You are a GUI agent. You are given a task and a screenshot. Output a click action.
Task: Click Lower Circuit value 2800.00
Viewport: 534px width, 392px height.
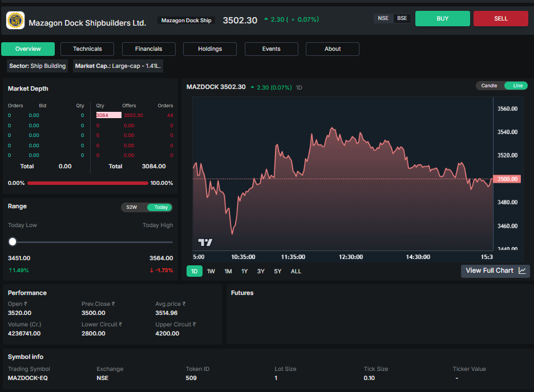point(94,333)
